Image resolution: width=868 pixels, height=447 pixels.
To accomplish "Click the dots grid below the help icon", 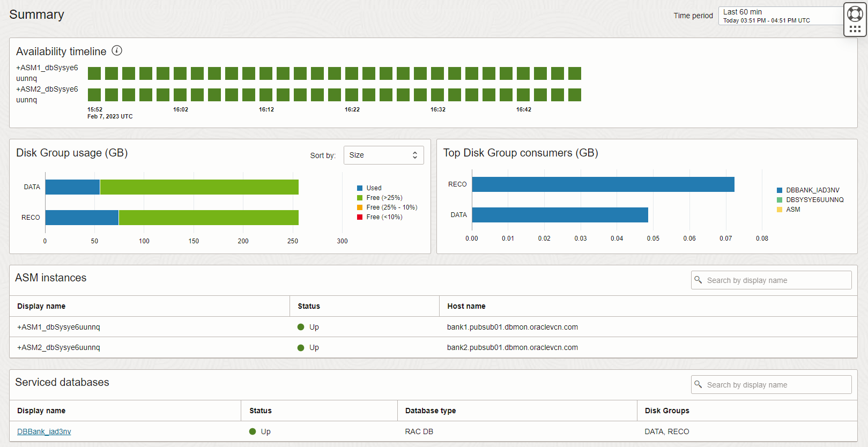I will 855,29.
